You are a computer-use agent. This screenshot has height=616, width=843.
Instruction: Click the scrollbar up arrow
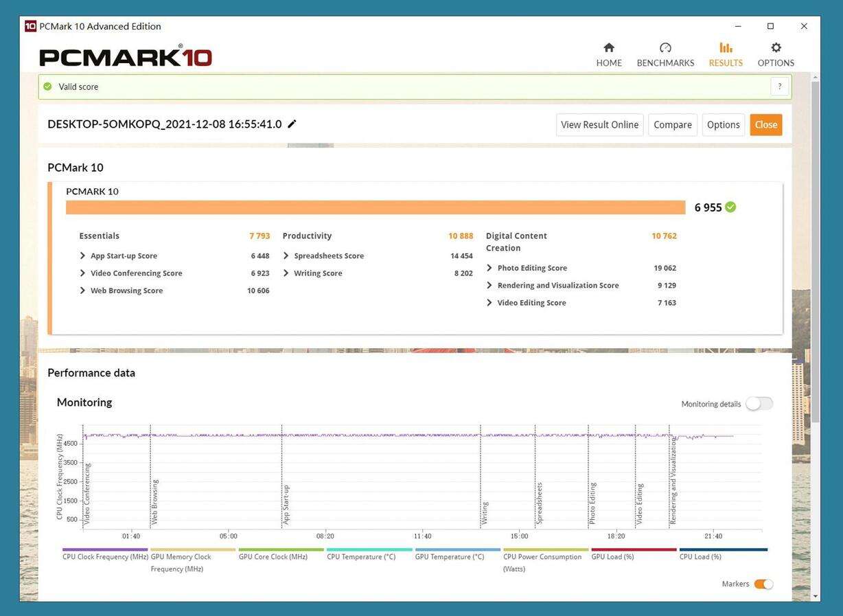(x=815, y=77)
